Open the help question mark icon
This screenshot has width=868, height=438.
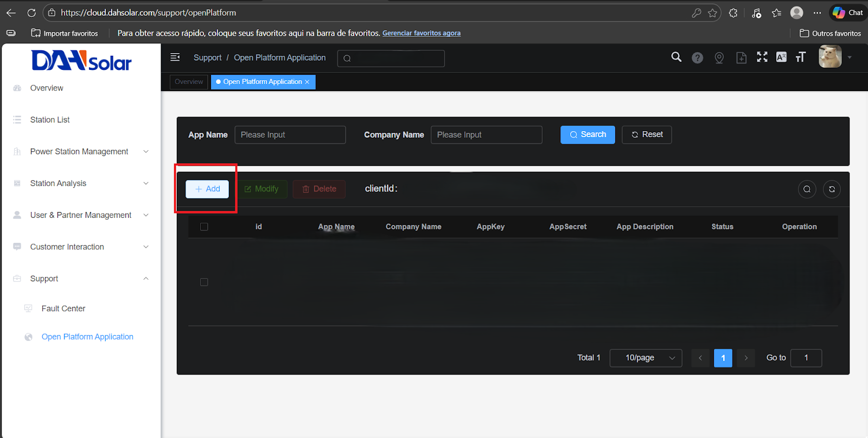[x=697, y=57]
